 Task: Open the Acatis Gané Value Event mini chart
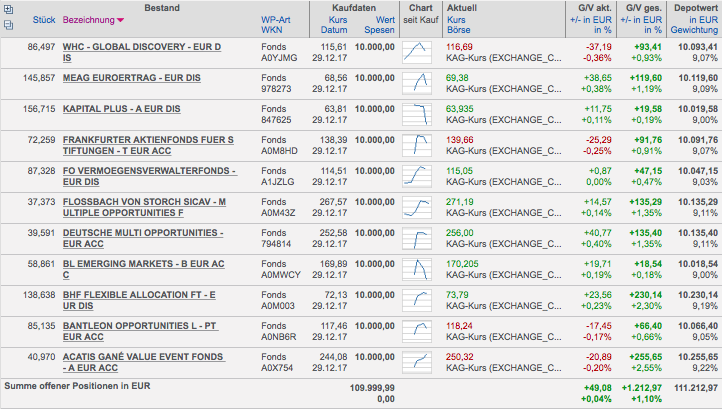(417, 362)
